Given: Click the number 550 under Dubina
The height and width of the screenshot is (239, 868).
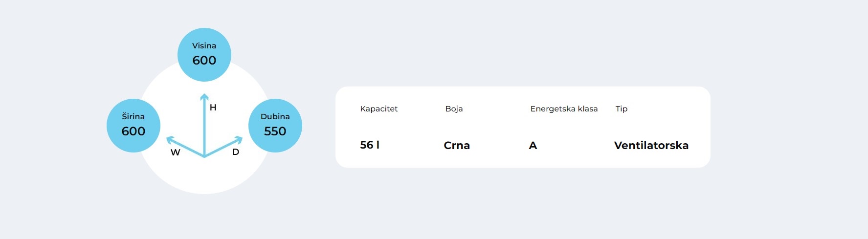Looking at the screenshot, I should coord(275,131).
